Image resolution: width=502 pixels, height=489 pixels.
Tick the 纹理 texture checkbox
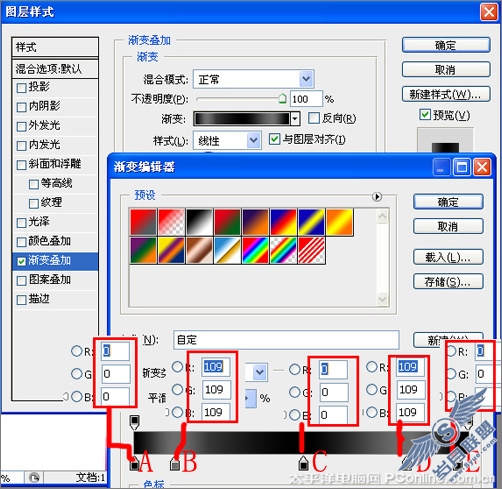point(34,204)
